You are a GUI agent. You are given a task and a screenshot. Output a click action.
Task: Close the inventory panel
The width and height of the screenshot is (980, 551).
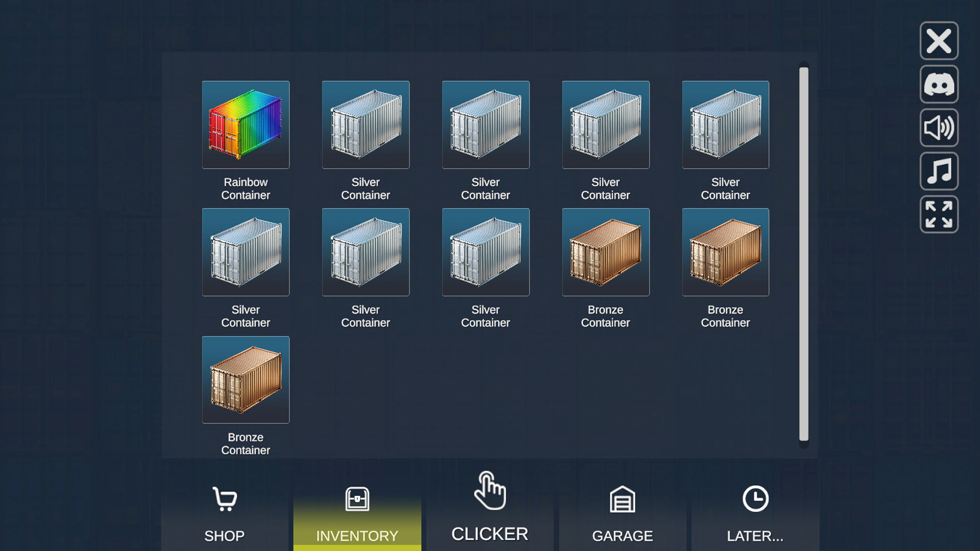point(939,41)
